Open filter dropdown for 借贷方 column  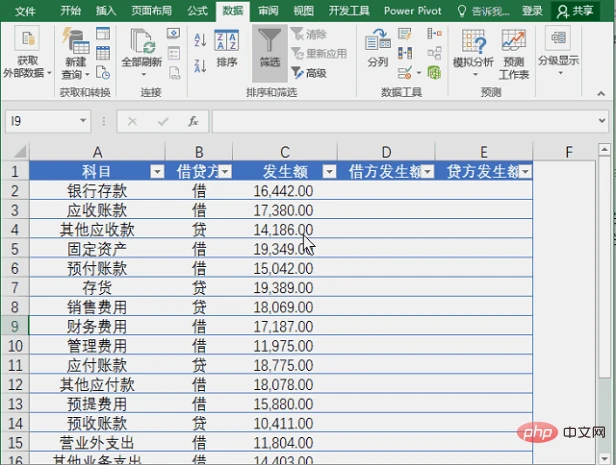pos(225,172)
